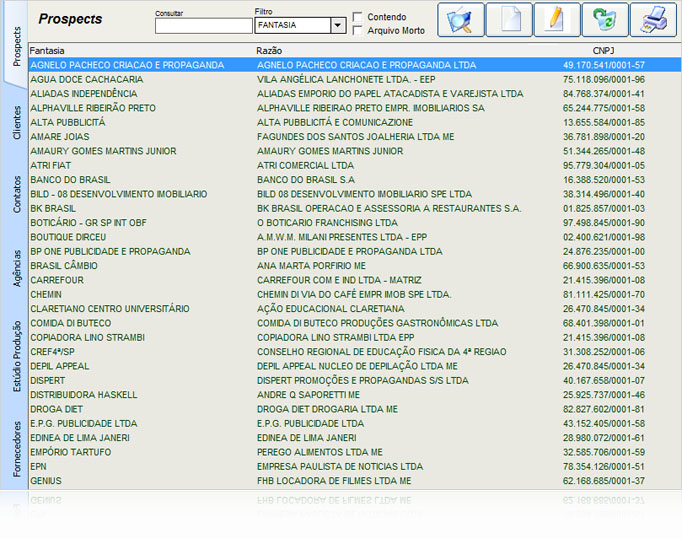This screenshot has height=539, width=682.
Task: Select the EPN fantasia entry
Action: pyautogui.click(x=38, y=467)
